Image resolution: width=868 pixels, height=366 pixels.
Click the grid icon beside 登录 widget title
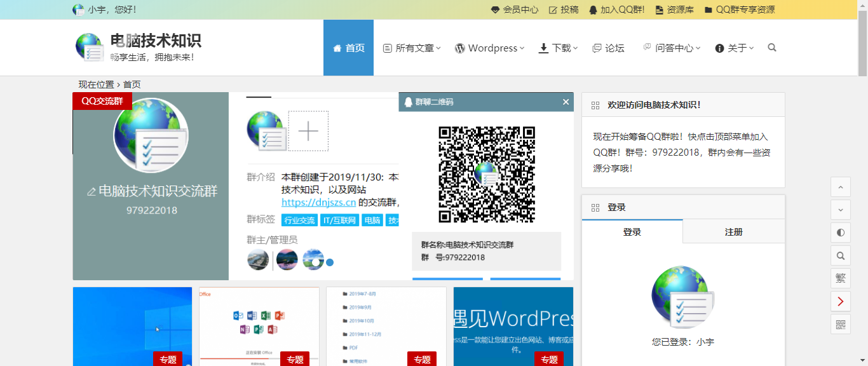[x=595, y=208]
